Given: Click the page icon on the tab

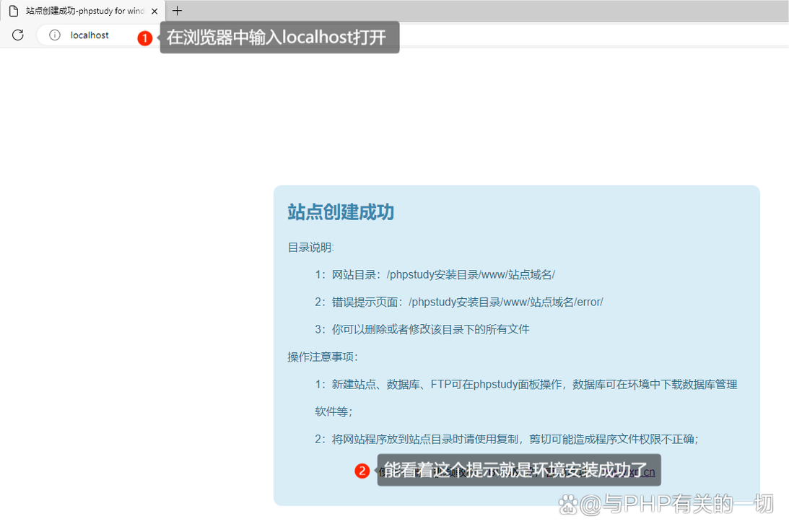Looking at the screenshot, I should pos(14,11).
